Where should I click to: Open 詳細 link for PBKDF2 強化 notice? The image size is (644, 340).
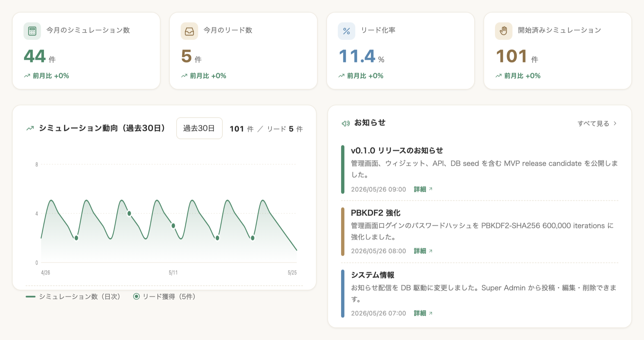pos(423,251)
